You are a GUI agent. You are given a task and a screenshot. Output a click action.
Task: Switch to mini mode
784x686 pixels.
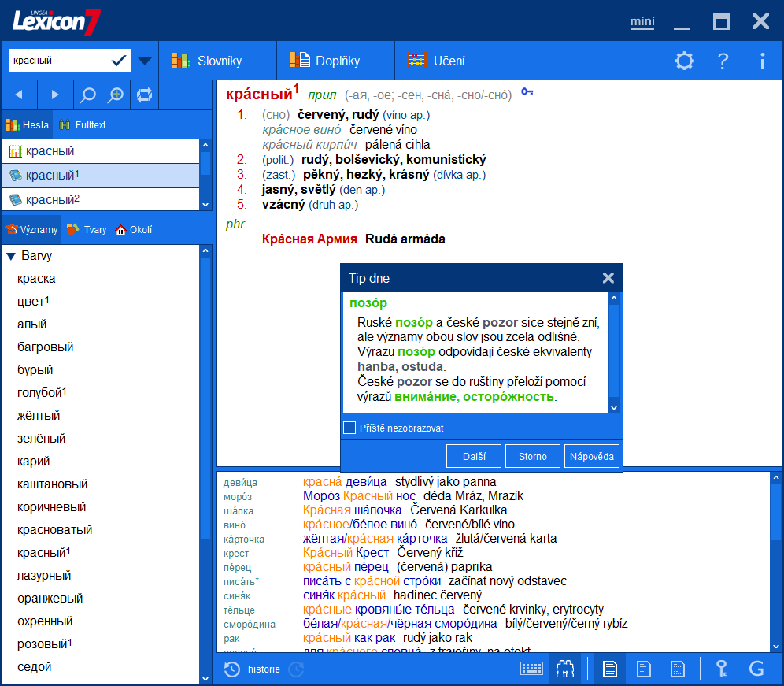pyautogui.click(x=642, y=21)
